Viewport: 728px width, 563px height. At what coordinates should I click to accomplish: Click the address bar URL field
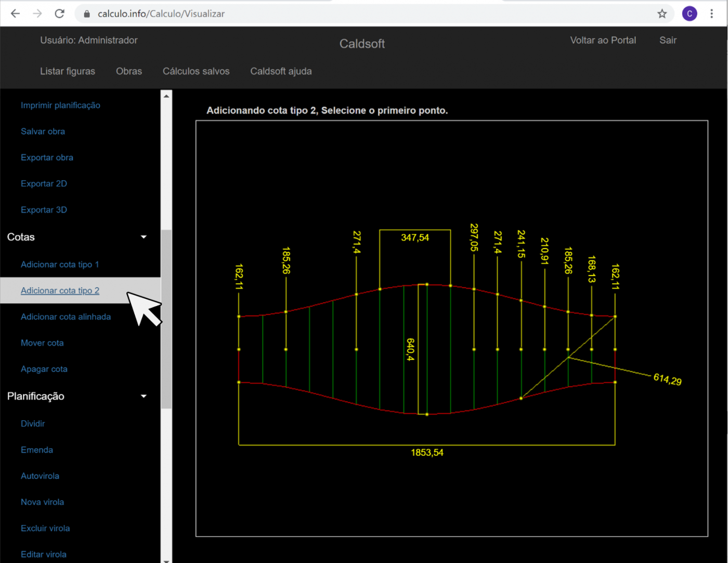point(364,14)
